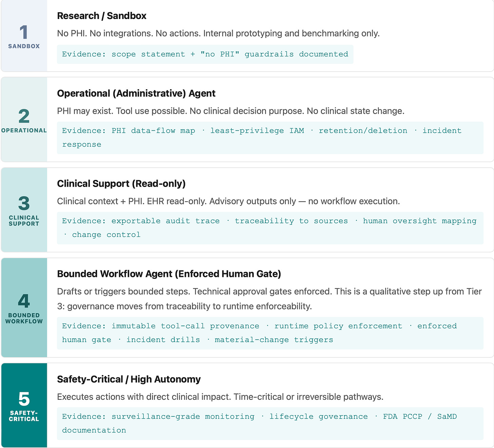494x448 pixels.
Task: Click the 'scope statement + no PHI guardrails' evidence box
Action: click(205, 54)
